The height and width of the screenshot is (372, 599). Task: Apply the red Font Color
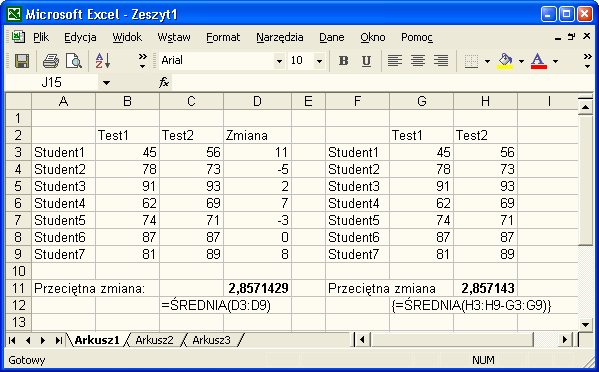click(538, 61)
